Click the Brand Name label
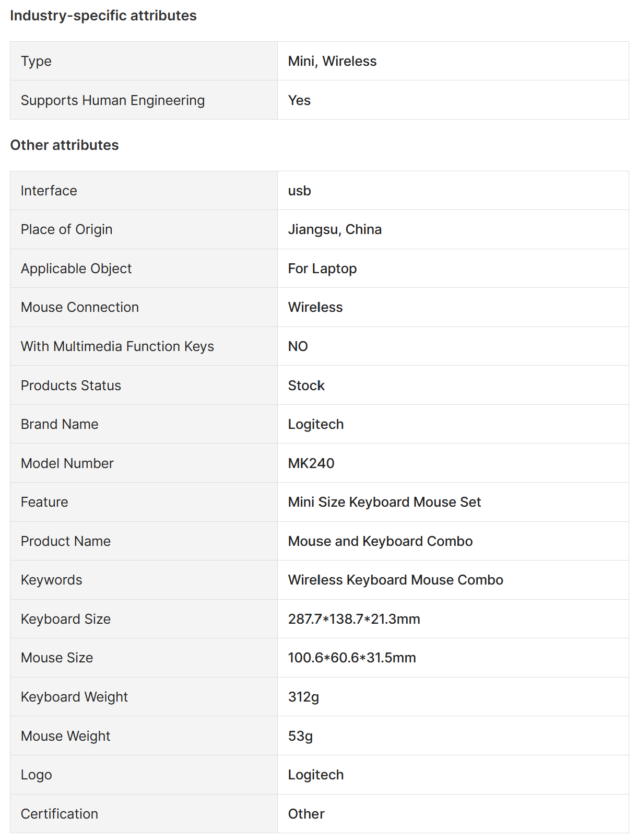Viewport: 637px width, 840px height. pos(60,424)
